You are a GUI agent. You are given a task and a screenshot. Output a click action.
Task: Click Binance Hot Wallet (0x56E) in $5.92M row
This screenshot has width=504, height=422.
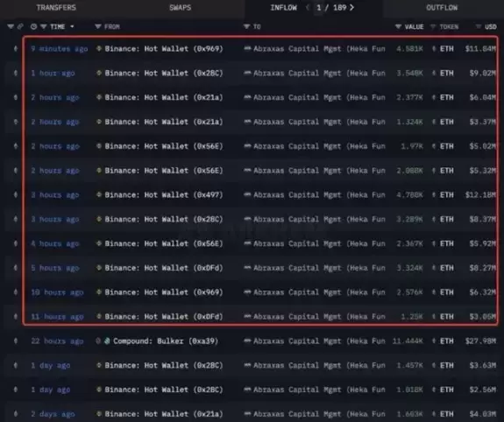pos(164,243)
